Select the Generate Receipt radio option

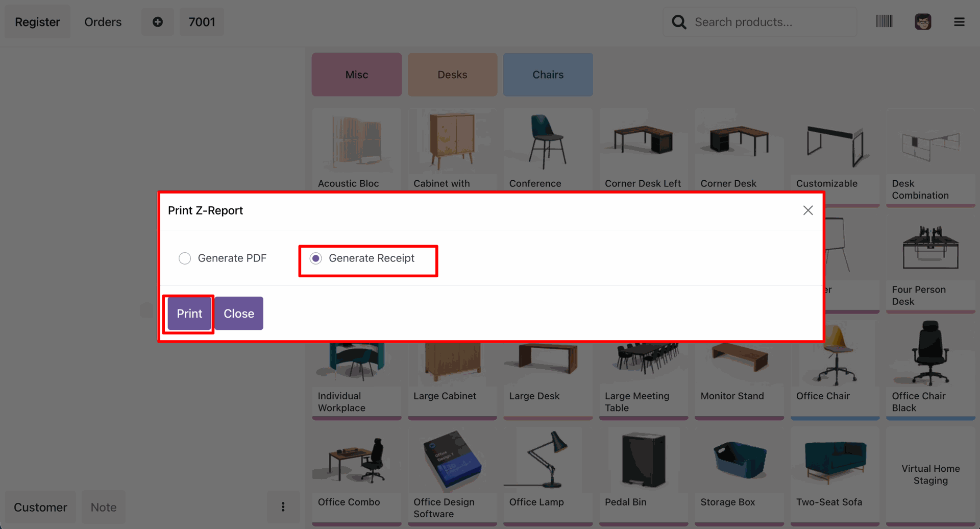316,258
